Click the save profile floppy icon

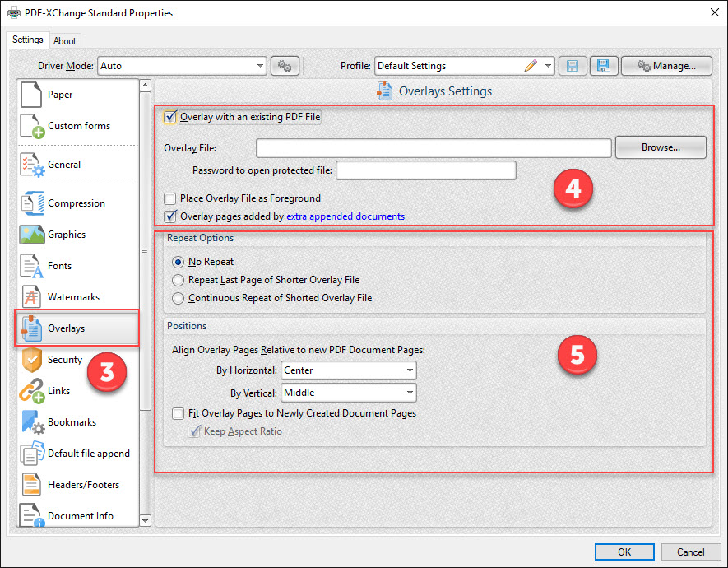tap(573, 66)
